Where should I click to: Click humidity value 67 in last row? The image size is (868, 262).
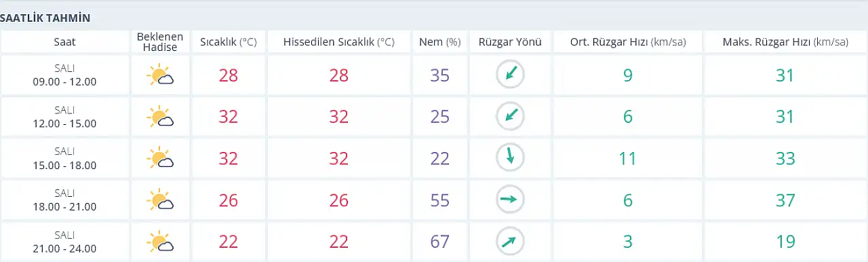[440, 241]
